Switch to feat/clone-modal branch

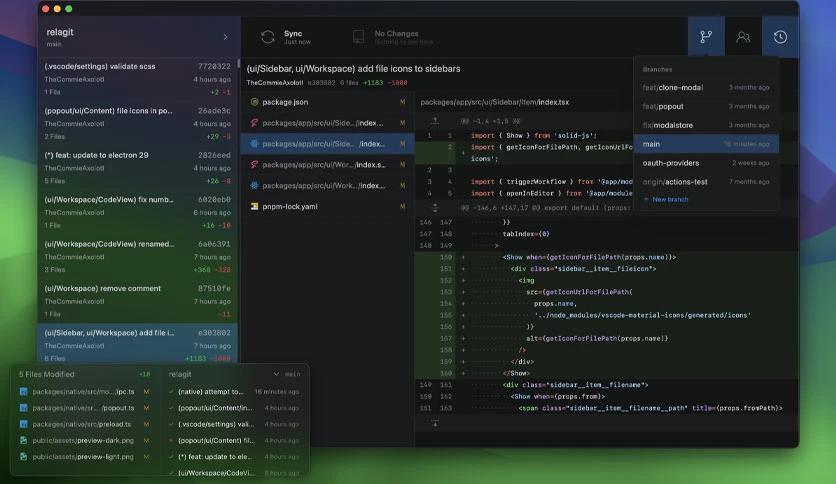(x=706, y=87)
